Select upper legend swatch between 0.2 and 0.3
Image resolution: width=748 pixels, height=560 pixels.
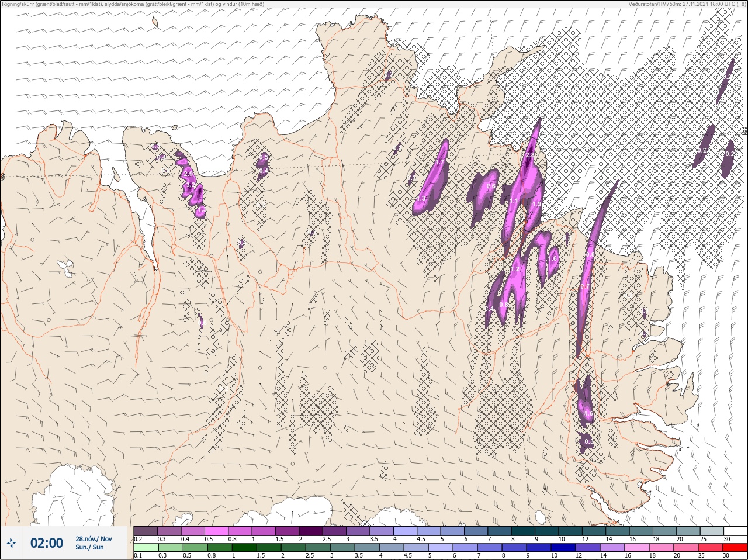(146, 531)
